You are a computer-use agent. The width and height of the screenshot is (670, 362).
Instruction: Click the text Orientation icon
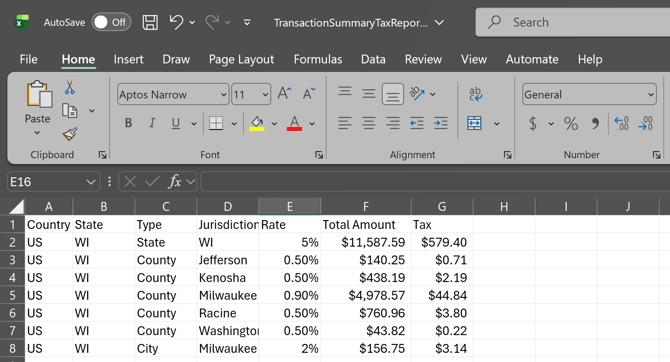click(x=417, y=93)
